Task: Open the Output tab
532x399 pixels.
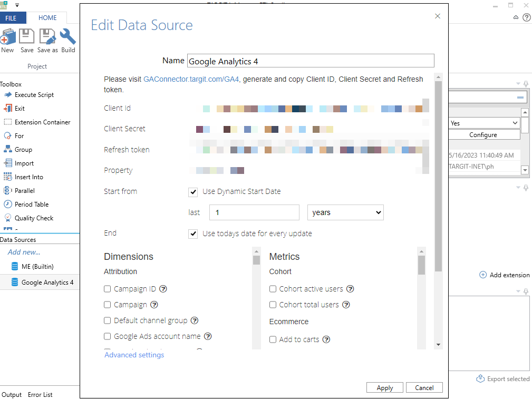Action: coord(12,395)
